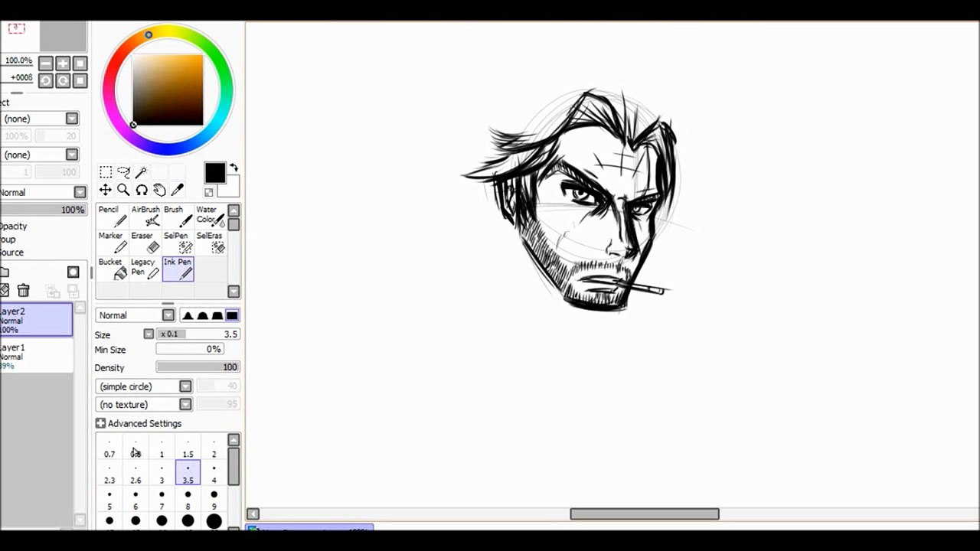Click the black foreground color swatch
This screenshot has width=980, height=551.
pos(214,172)
